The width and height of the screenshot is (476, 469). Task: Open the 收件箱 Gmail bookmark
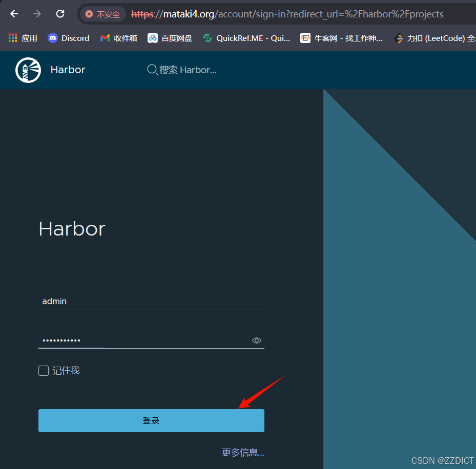[119, 38]
